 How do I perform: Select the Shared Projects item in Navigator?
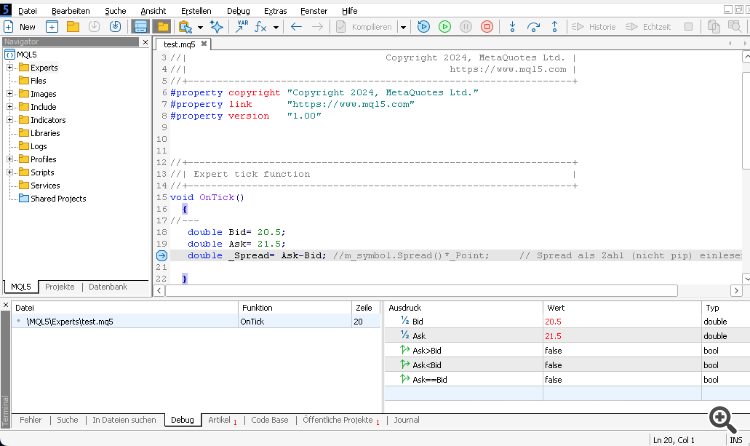58,198
